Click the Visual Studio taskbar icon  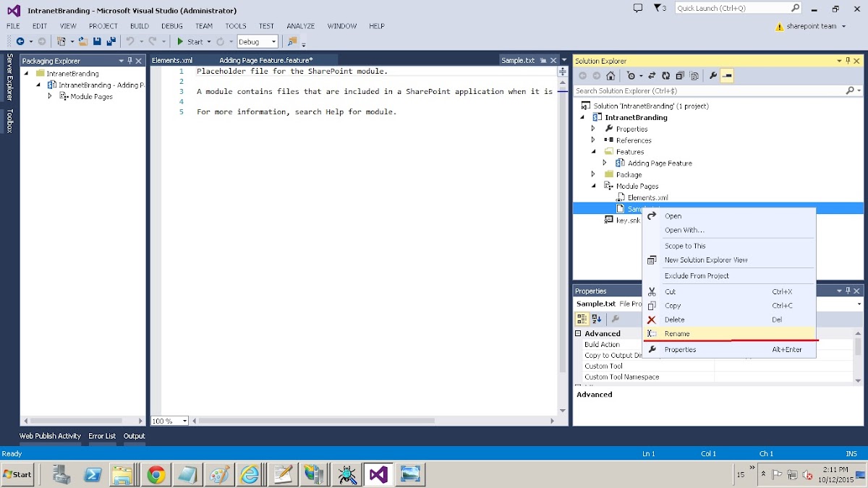[x=378, y=474]
